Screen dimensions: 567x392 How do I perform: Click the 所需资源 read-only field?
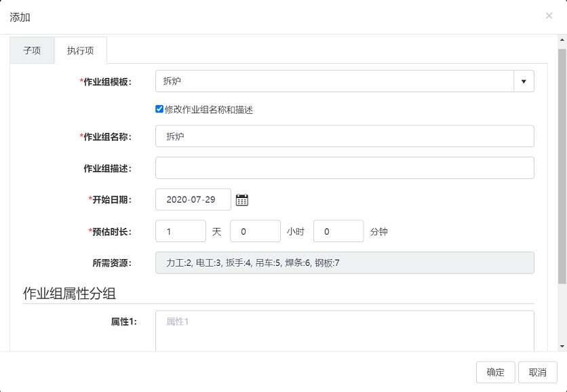tap(345, 262)
